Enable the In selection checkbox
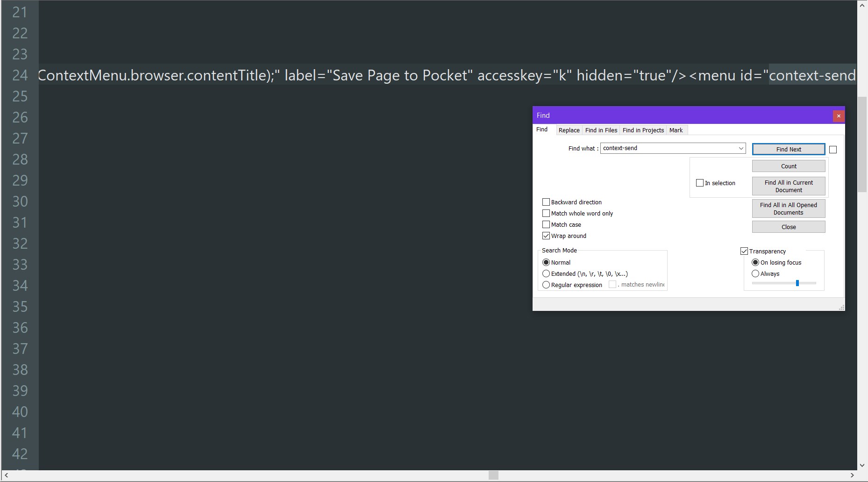The width and height of the screenshot is (868, 482). pyautogui.click(x=700, y=183)
